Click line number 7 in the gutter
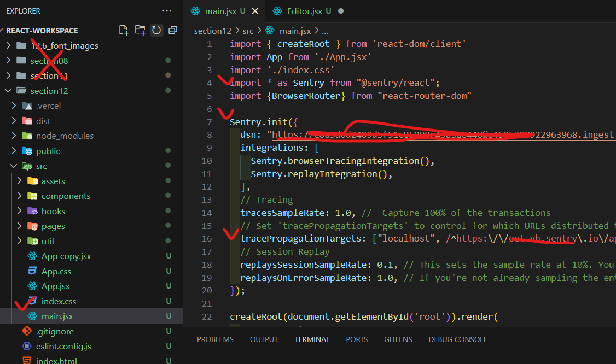 [210, 122]
